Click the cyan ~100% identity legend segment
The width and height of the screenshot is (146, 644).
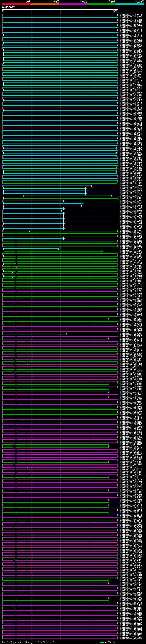[130, 4]
